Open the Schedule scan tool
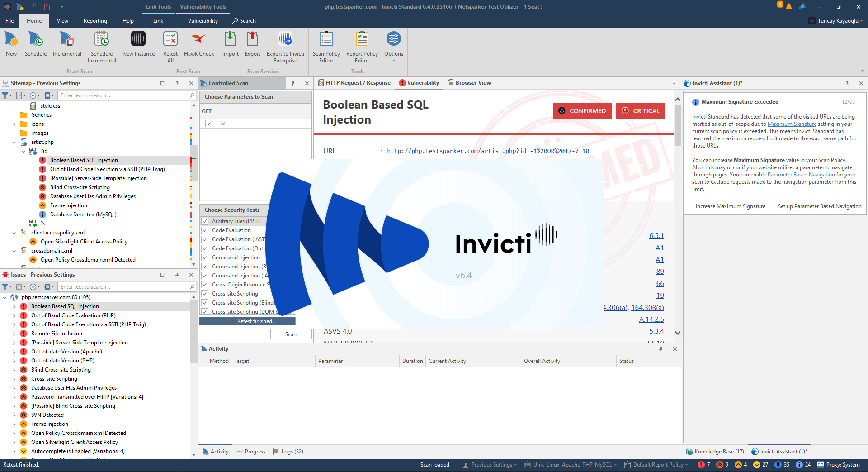868x472 pixels. tap(36, 44)
